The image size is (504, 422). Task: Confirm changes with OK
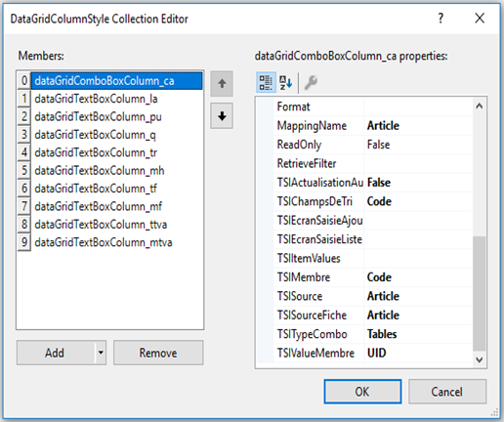362,392
